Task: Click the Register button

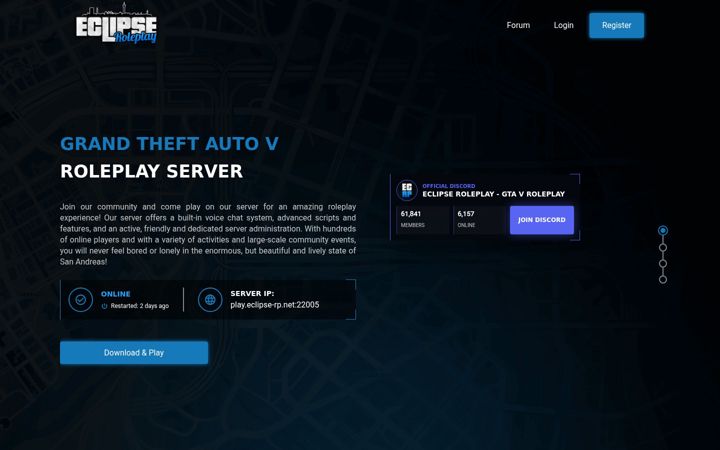Action: pos(616,25)
